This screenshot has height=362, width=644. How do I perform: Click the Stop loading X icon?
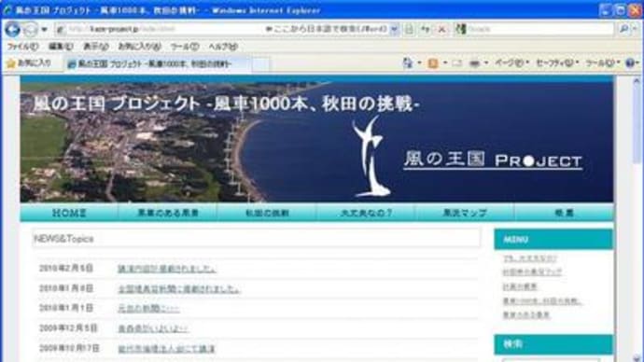coord(441,29)
